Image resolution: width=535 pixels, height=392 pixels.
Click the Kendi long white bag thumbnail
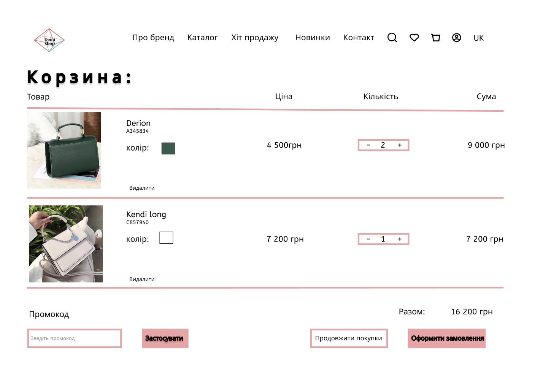pos(66,244)
